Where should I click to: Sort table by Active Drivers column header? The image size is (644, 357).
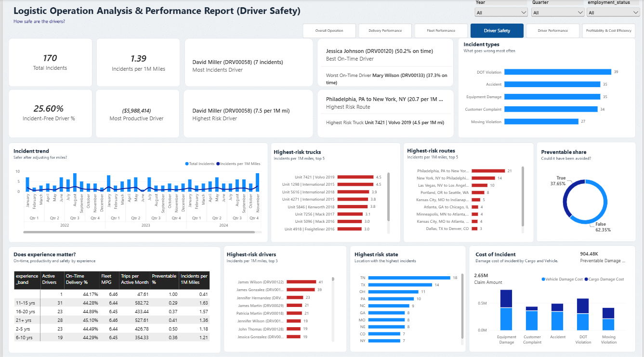(52, 280)
